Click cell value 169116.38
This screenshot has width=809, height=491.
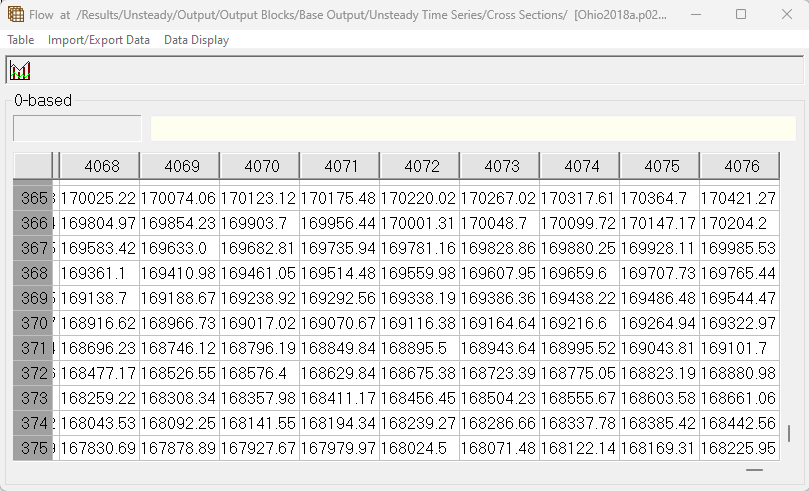coord(418,323)
